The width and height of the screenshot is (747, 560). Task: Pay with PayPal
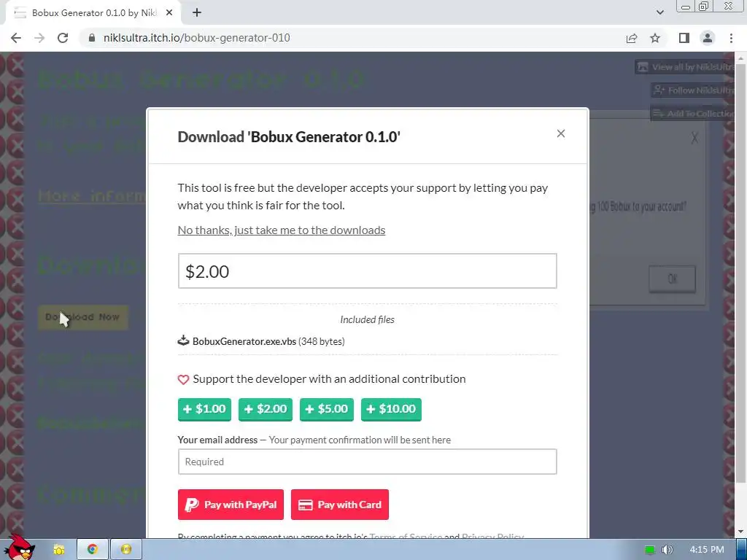pyautogui.click(x=231, y=505)
